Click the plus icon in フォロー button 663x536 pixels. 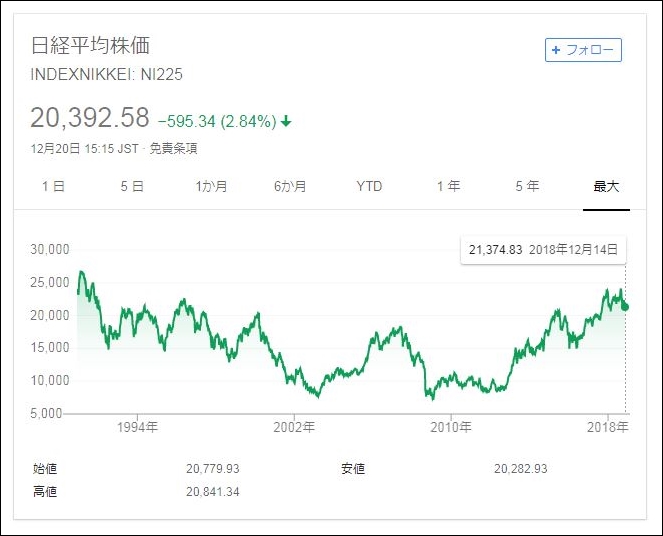(556, 50)
